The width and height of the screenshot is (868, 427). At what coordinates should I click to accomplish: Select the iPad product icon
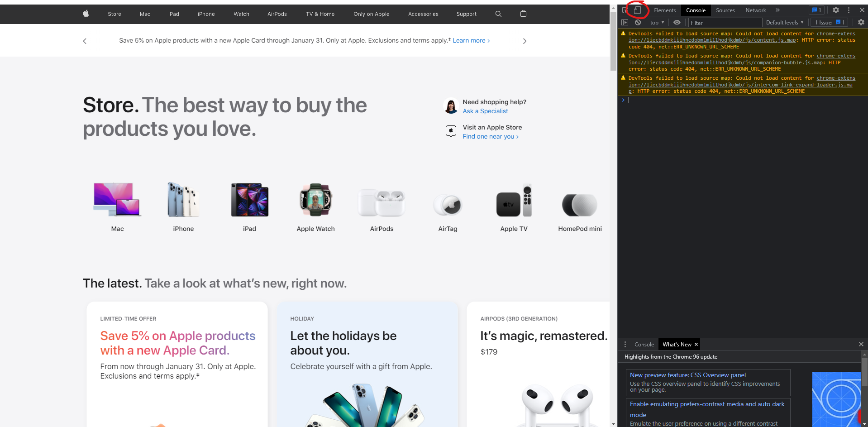click(x=249, y=200)
